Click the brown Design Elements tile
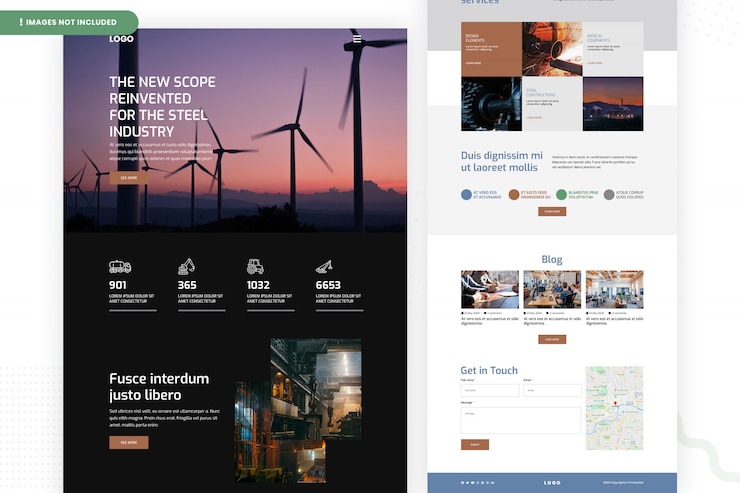 click(491, 49)
